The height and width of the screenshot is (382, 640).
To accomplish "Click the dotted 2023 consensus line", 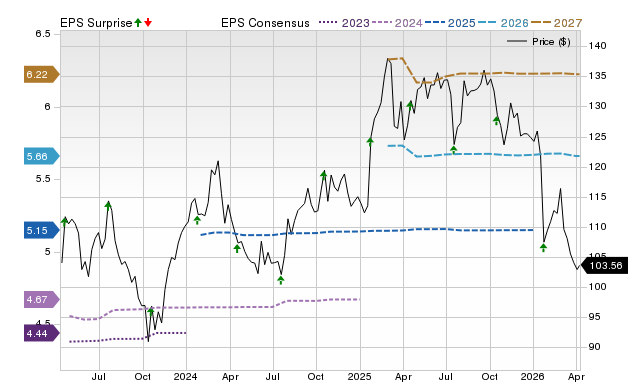I will (127, 338).
